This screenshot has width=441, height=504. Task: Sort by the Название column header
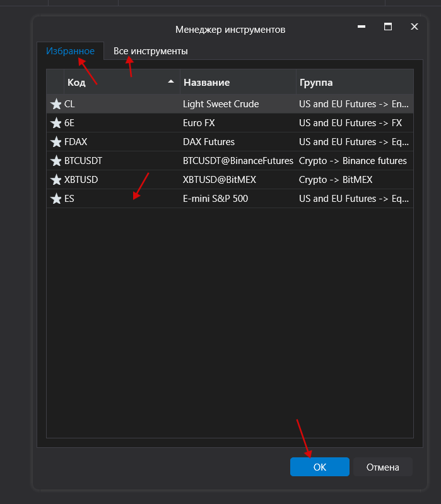click(x=238, y=82)
